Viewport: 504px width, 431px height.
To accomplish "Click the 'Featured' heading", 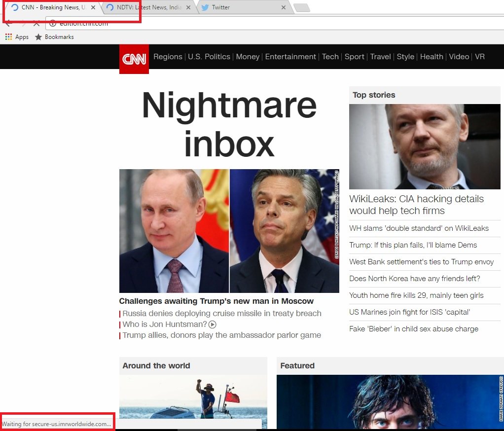I will pos(297,366).
